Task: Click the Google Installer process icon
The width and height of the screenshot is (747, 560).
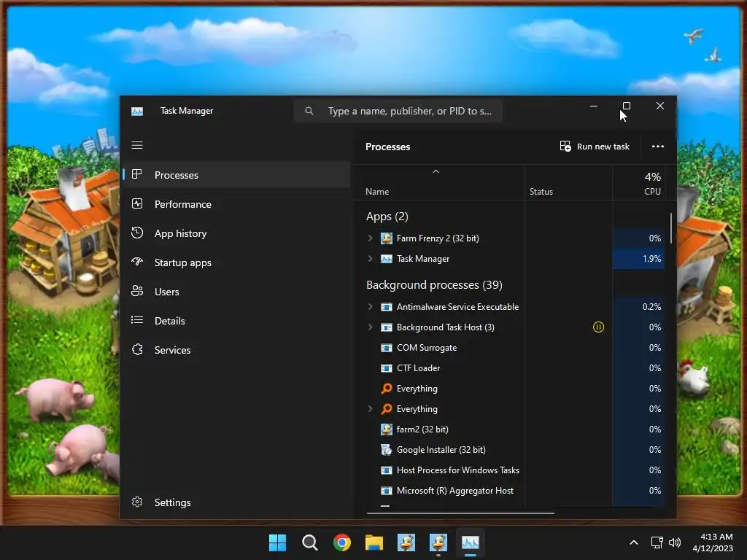Action: point(387,449)
